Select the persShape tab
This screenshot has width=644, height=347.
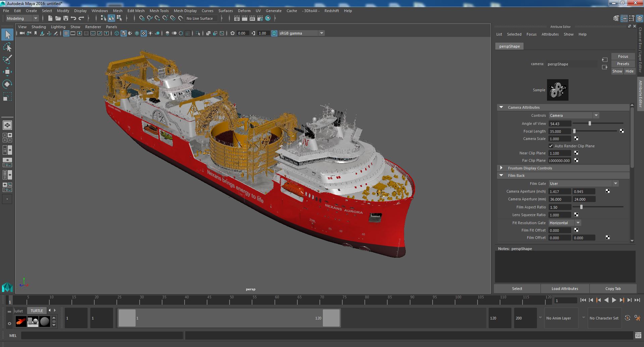(x=509, y=46)
